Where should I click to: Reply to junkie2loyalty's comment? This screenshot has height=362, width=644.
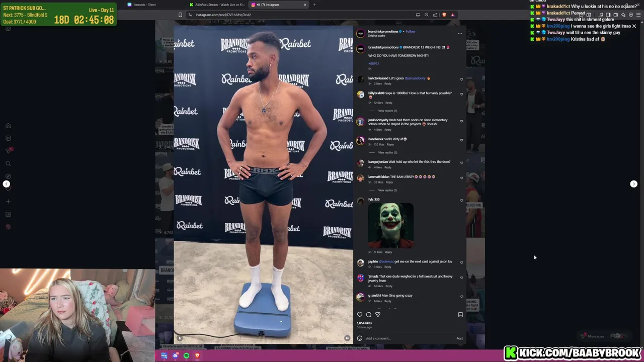(x=388, y=130)
